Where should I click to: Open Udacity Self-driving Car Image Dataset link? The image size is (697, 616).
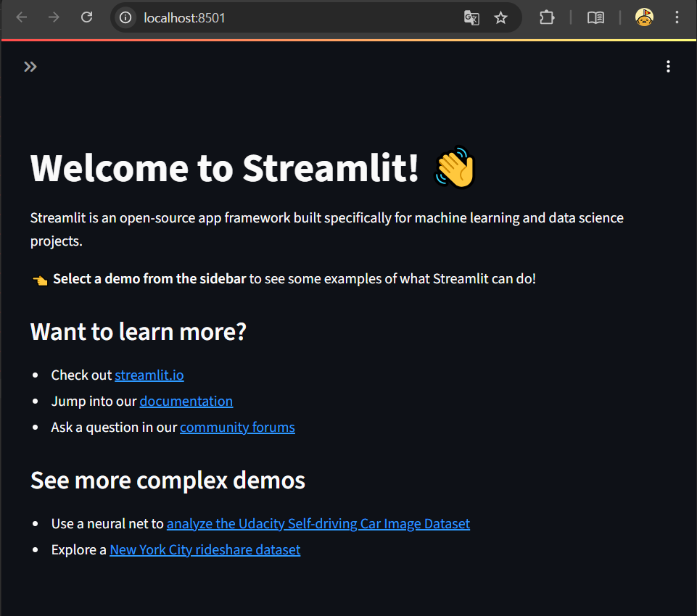point(318,524)
